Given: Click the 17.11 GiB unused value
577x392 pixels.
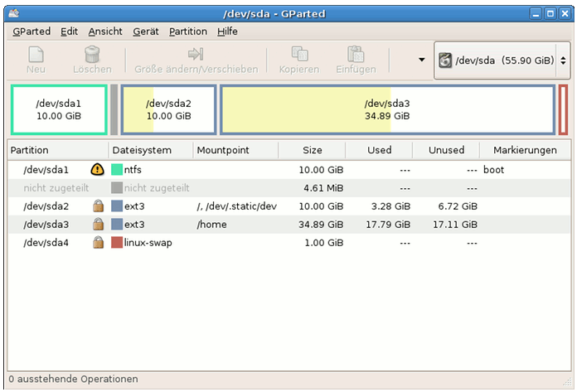Looking at the screenshot, I should 455,224.
